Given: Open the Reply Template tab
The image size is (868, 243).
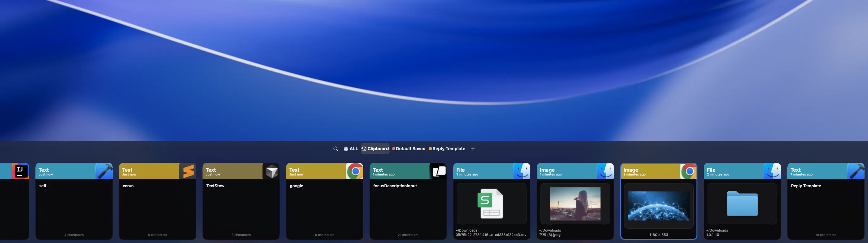Looking at the screenshot, I should pyautogui.click(x=447, y=149).
